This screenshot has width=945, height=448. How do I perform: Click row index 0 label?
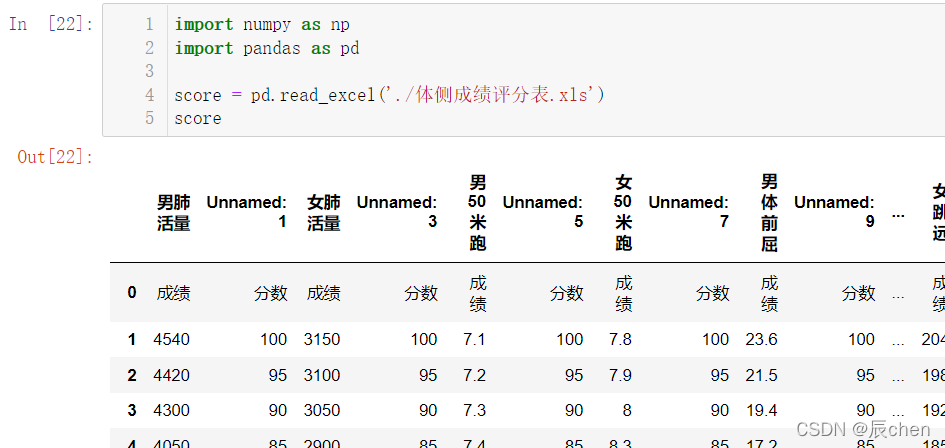[132, 293]
